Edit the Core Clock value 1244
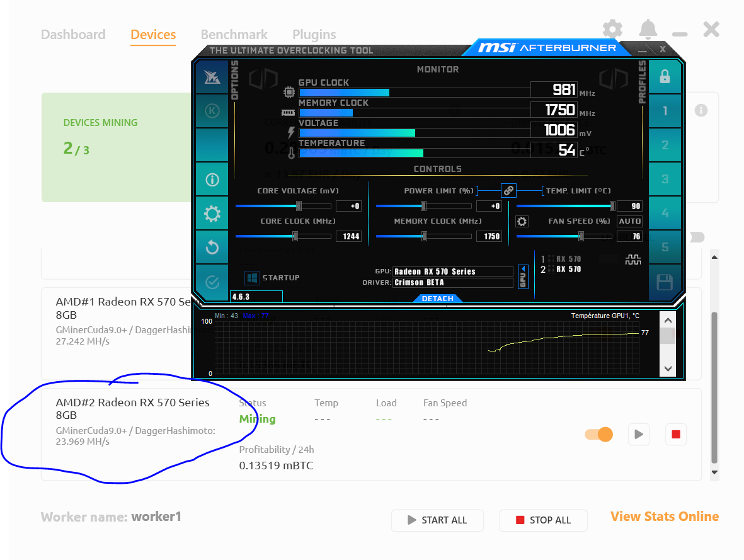 coord(349,236)
